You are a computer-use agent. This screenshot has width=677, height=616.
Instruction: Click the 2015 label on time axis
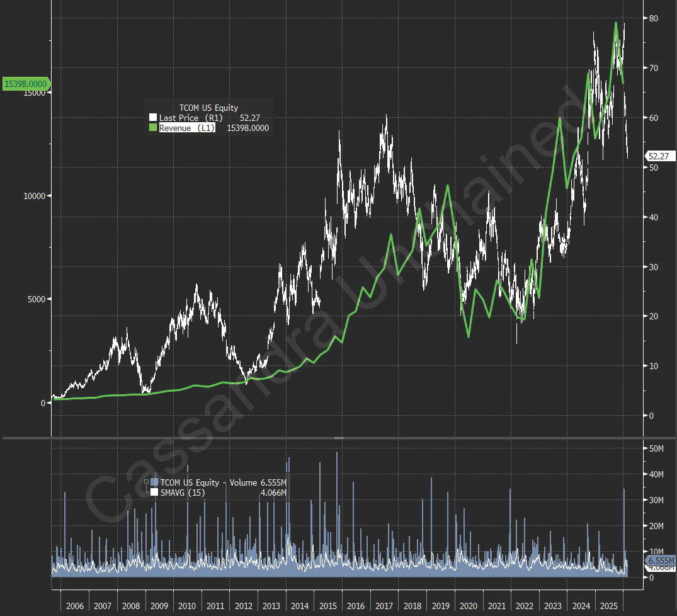coord(327,605)
